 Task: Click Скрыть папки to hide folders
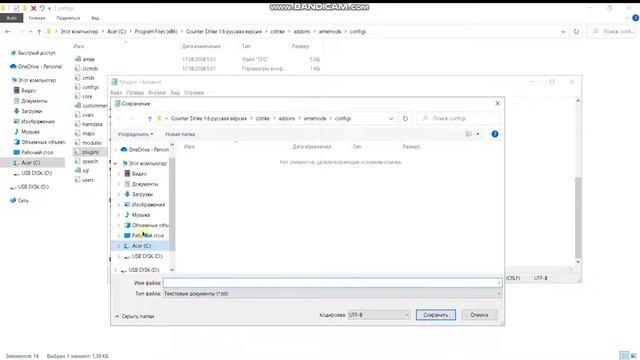pyautogui.click(x=134, y=316)
